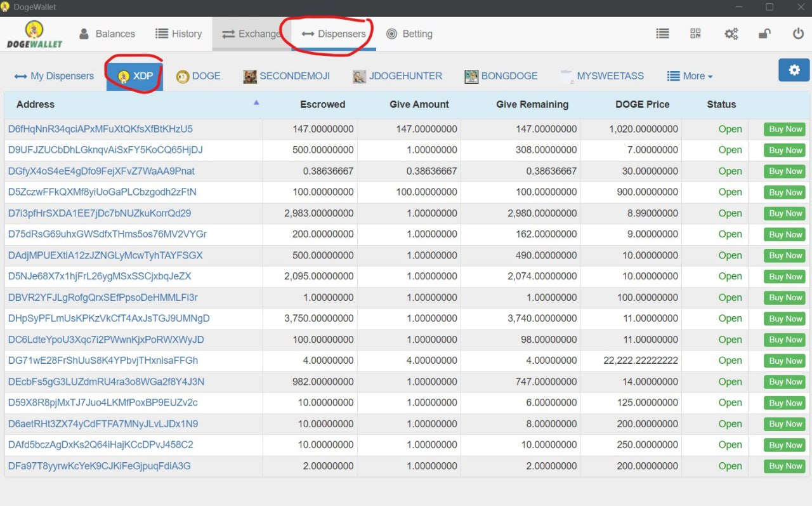Click the blue gear settings button
The width and height of the screenshot is (812, 506).
coord(794,70)
